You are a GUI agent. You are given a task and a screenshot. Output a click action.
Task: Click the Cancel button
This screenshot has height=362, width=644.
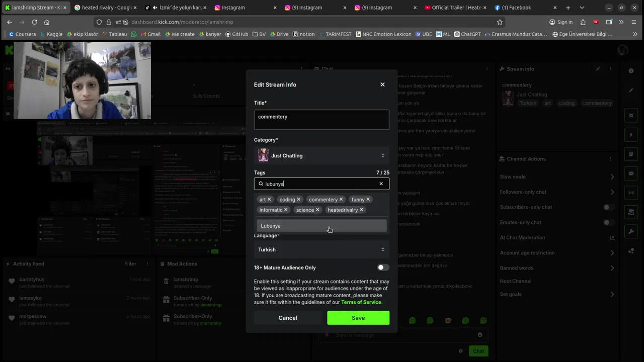(288, 318)
